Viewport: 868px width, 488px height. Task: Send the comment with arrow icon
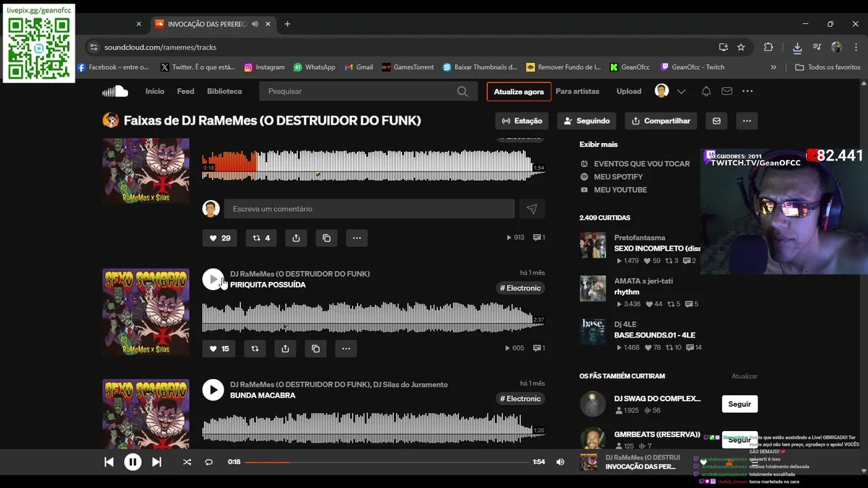click(x=532, y=209)
